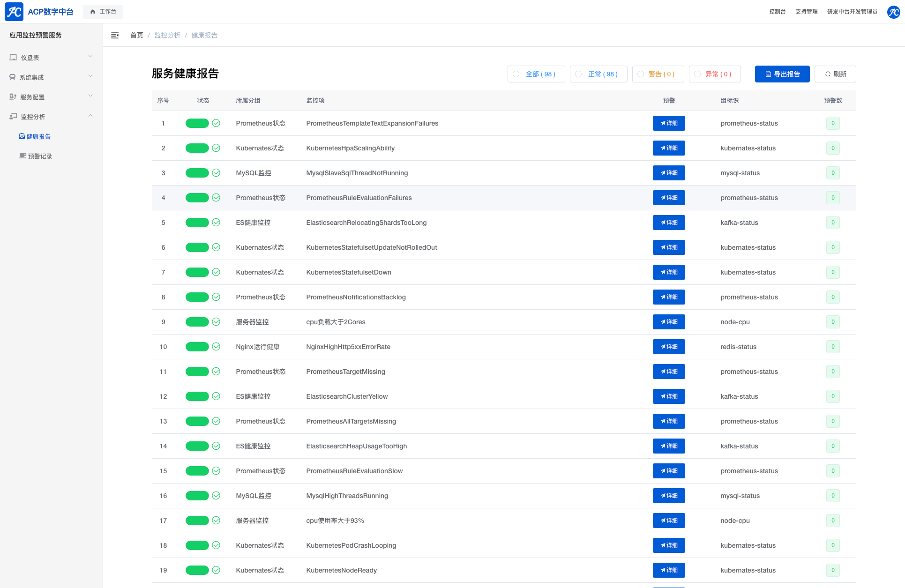Viewport: 905px width, 588px height.
Task: Select the 异常 (0) radio filter
Action: [x=697, y=74]
